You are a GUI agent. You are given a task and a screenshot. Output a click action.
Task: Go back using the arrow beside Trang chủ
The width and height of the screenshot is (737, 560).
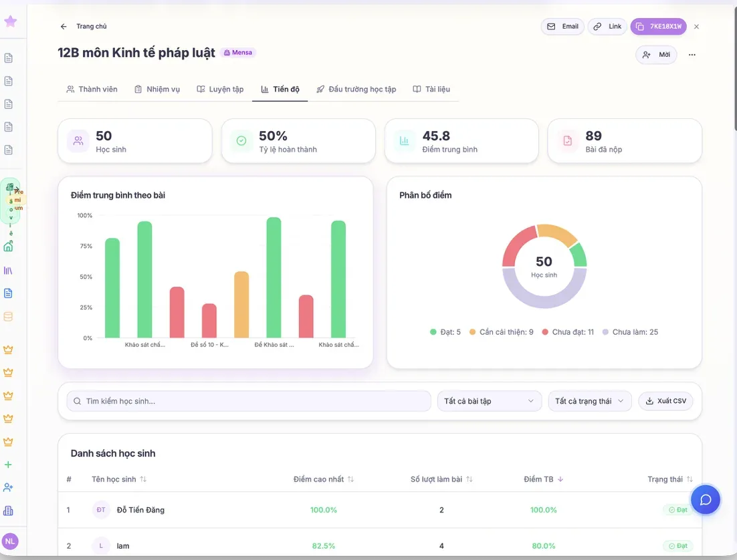pos(64,26)
